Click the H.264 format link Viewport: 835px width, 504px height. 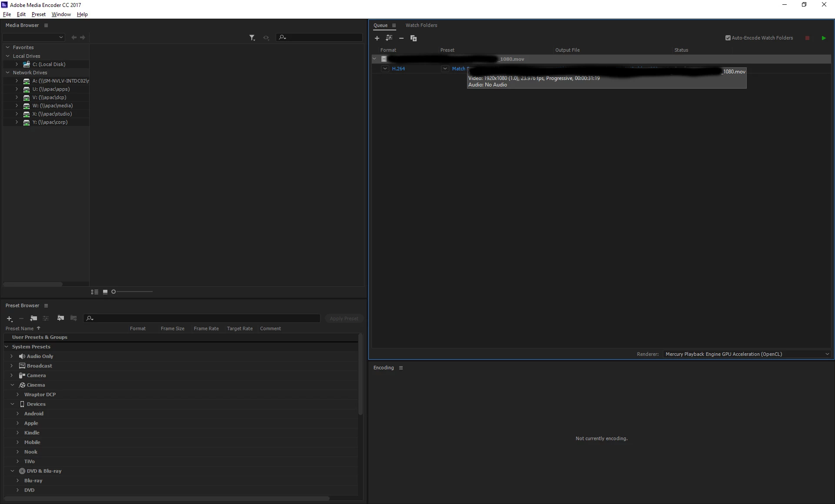coord(398,69)
